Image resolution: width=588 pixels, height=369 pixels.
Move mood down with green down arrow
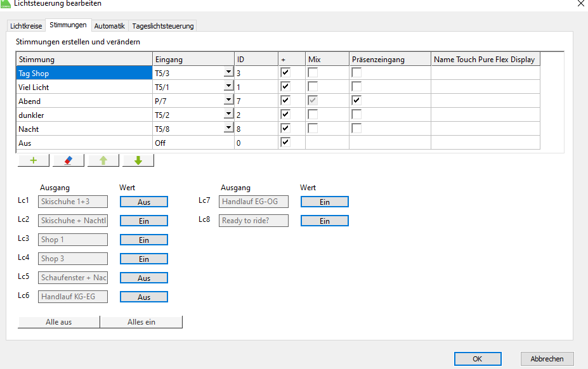point(138,160)
